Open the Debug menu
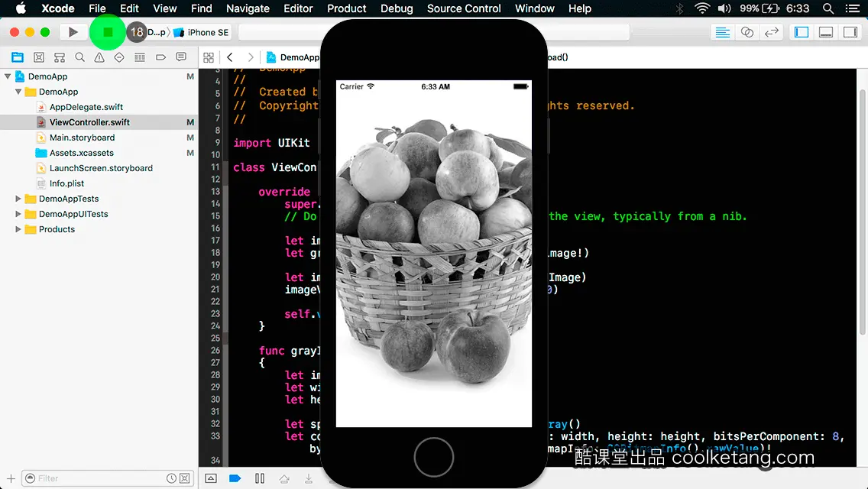The width and height of the screenshot is (868, 489). point(397,8)
